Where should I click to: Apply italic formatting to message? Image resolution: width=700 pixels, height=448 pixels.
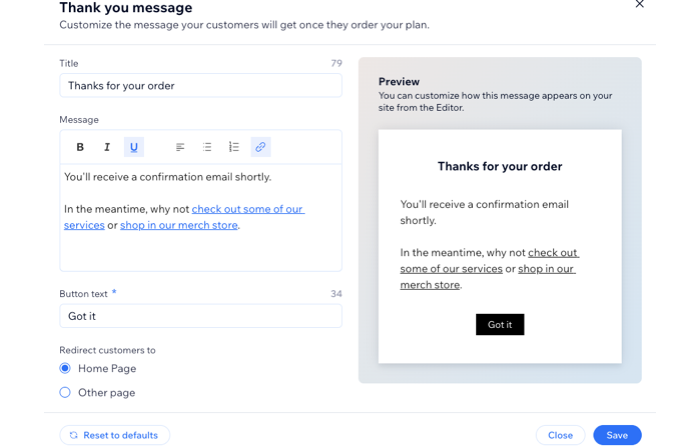coord(107,147)
